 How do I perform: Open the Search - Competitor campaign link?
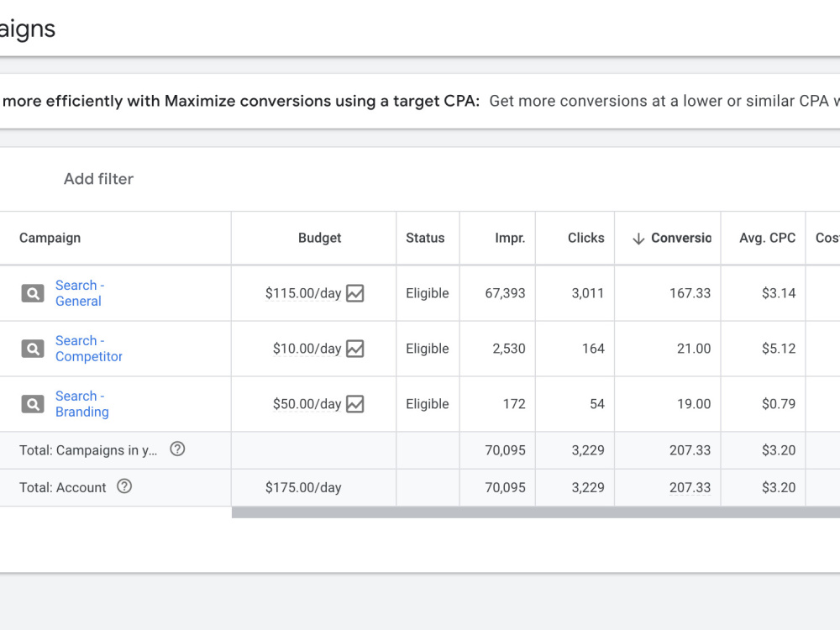[x=89, y=349]
